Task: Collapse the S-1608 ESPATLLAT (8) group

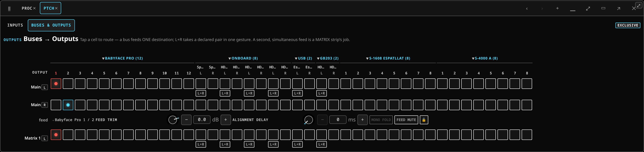Action: point(388,58)
